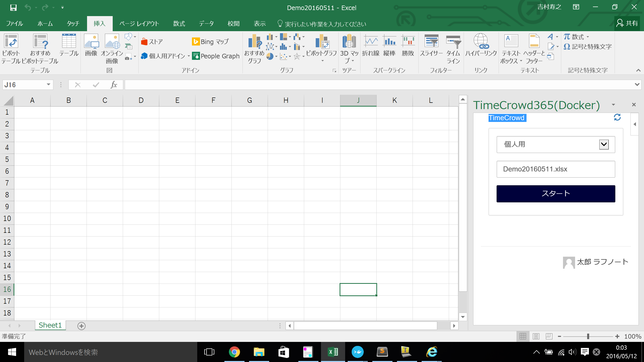Close the TimeCrowd365 task pane
Screen dimensions: 644x362
click(x=634, y=105)
